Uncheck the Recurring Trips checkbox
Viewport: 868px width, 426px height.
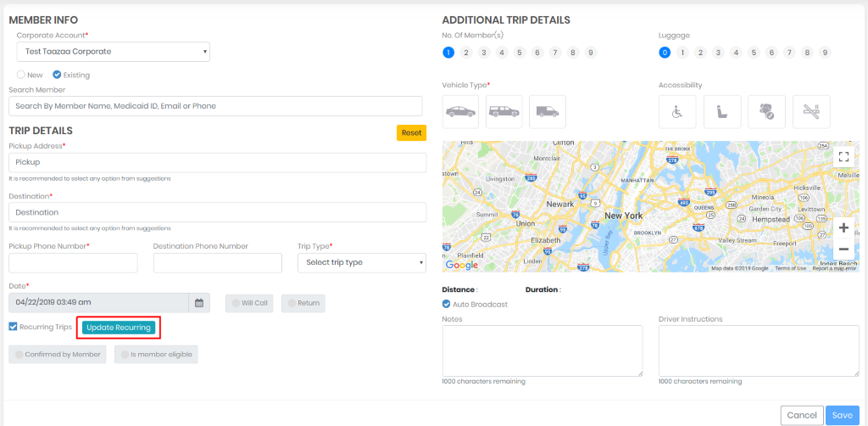14,326
